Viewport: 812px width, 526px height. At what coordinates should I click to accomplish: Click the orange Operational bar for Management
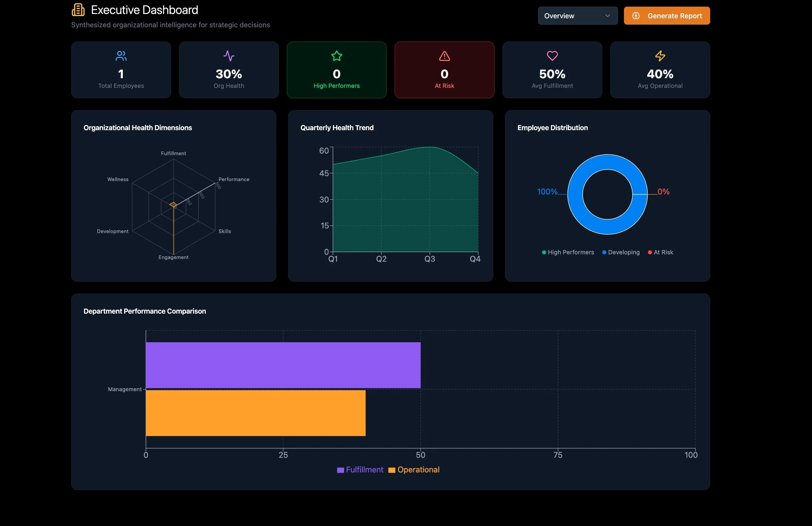tap(255, 413)
